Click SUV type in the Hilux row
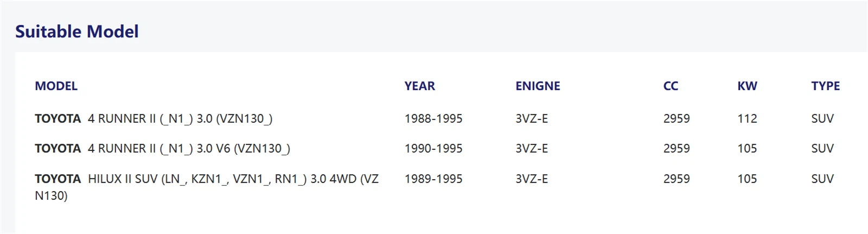This screenshot has width=868, height=234. coord(822,179)
